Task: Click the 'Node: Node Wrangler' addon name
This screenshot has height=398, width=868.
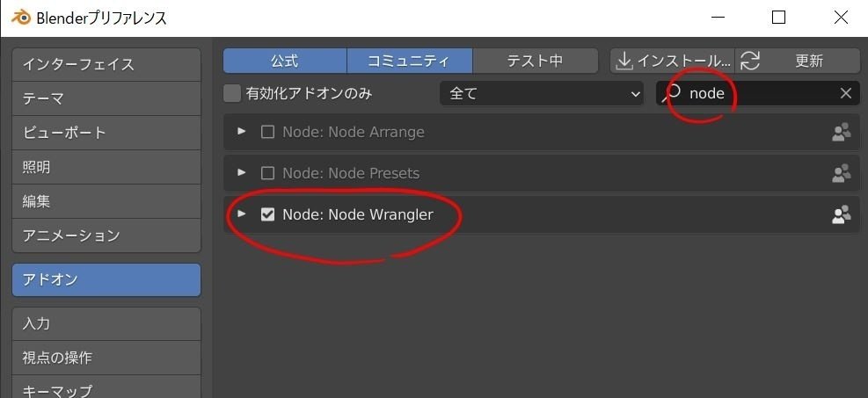Action: click(x=358, y=214)
